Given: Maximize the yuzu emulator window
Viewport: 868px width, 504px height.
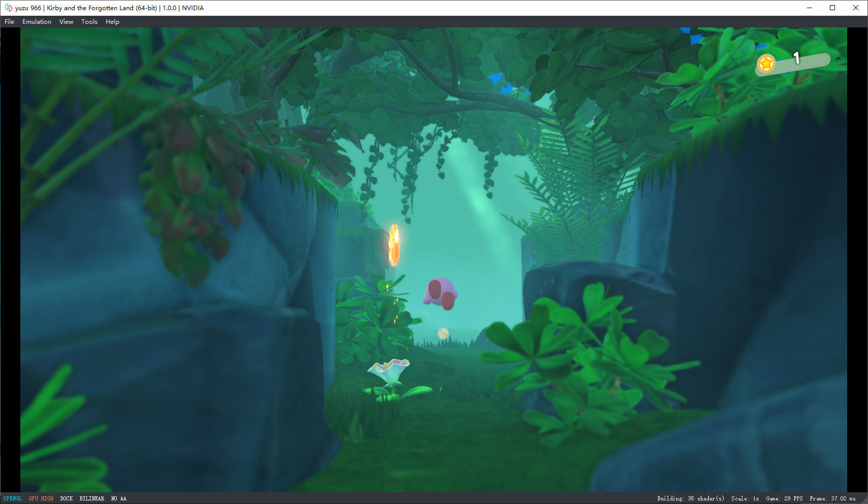Looking at the screenshot, I should pos(832,8).
